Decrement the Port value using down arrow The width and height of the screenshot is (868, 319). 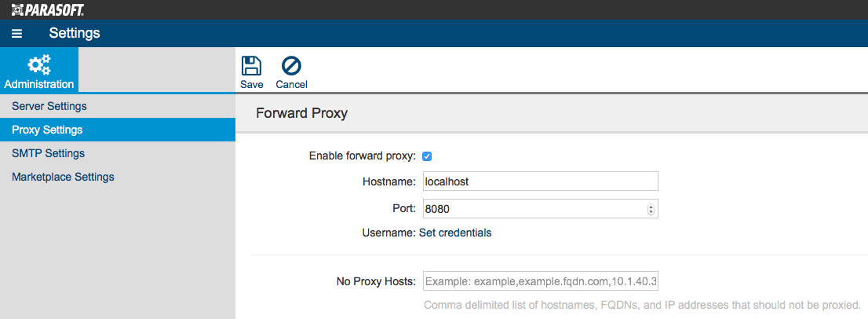[651, 212]
